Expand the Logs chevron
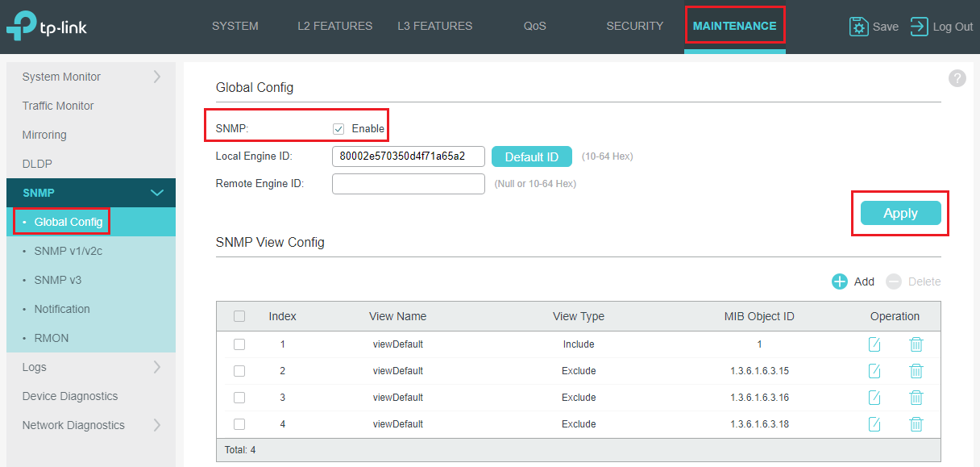980x467 pixels. pyautogui.click(x=156, y=367)
